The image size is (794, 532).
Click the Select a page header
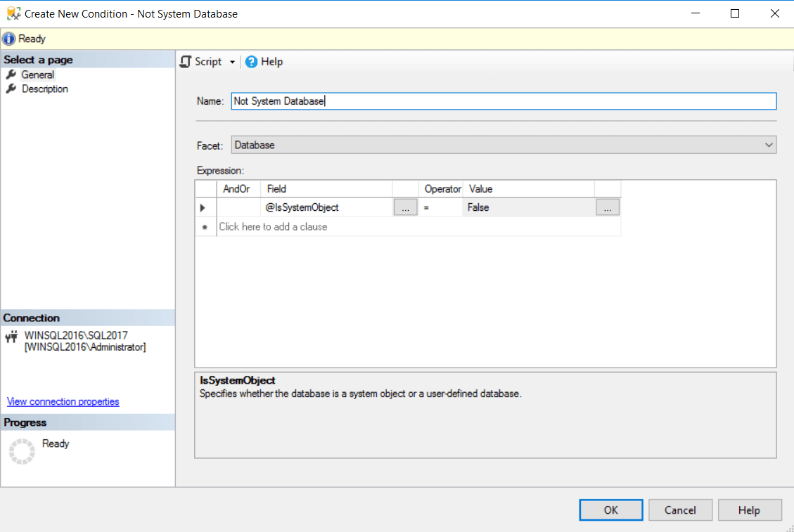[x=88, y=60]
